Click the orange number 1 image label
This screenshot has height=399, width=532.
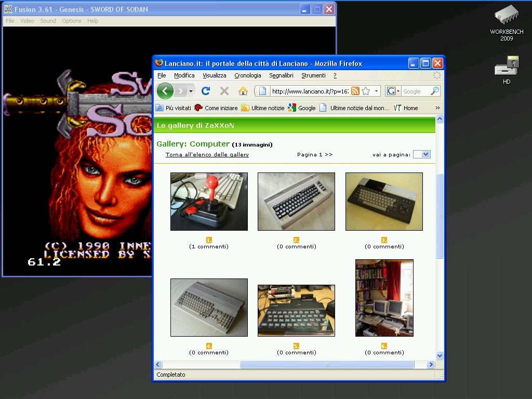209,240
